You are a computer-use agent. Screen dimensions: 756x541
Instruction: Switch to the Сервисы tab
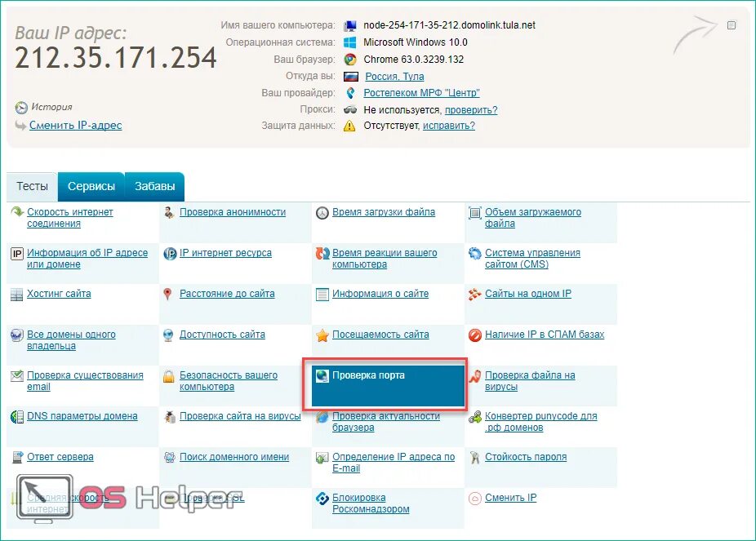[91, 186]
